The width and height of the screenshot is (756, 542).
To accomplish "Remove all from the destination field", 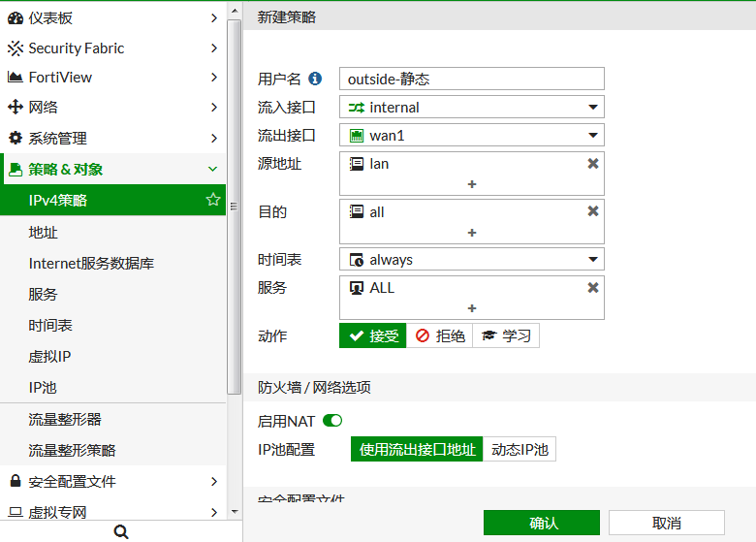I will (x=593, y=211).
